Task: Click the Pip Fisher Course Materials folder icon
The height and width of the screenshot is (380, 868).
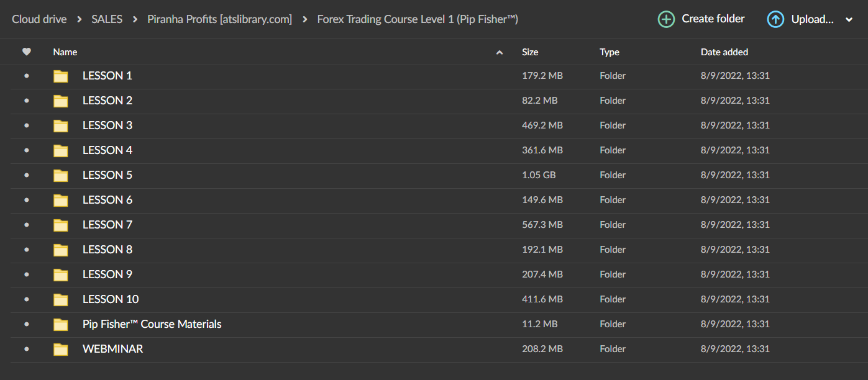Action: tap(60, 325)
